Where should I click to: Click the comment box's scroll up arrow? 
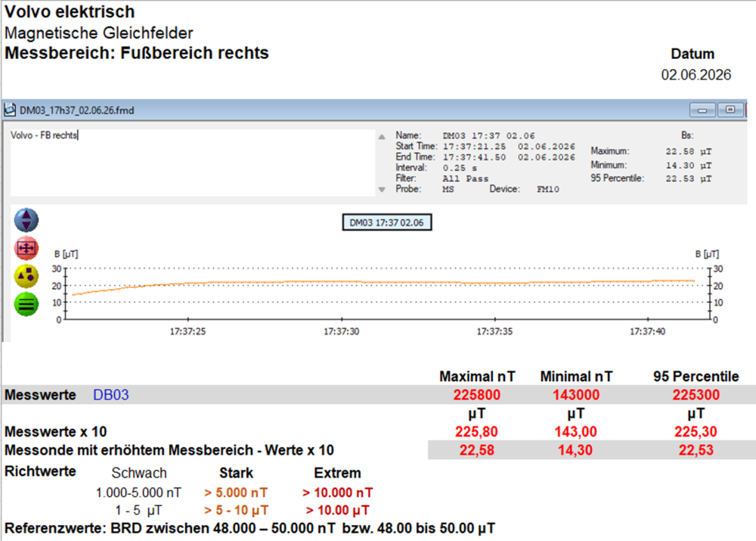[x=382, y=137]
